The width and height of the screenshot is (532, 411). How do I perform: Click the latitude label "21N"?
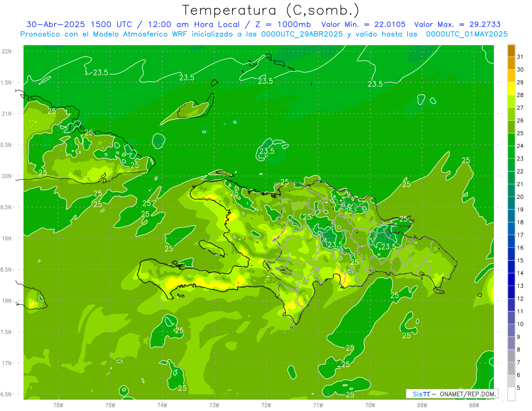click(7, 114)
